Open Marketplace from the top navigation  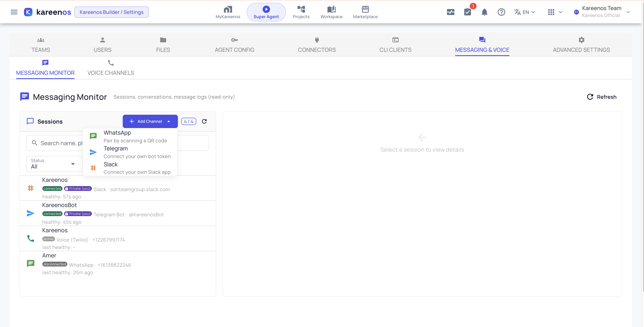click(365, 12)
